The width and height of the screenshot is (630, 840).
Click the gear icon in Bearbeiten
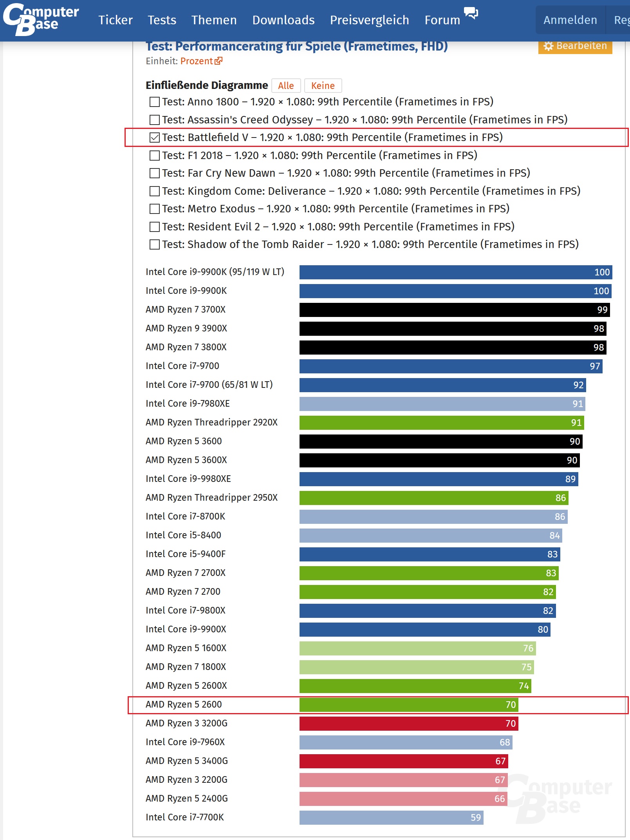(548, 46)
